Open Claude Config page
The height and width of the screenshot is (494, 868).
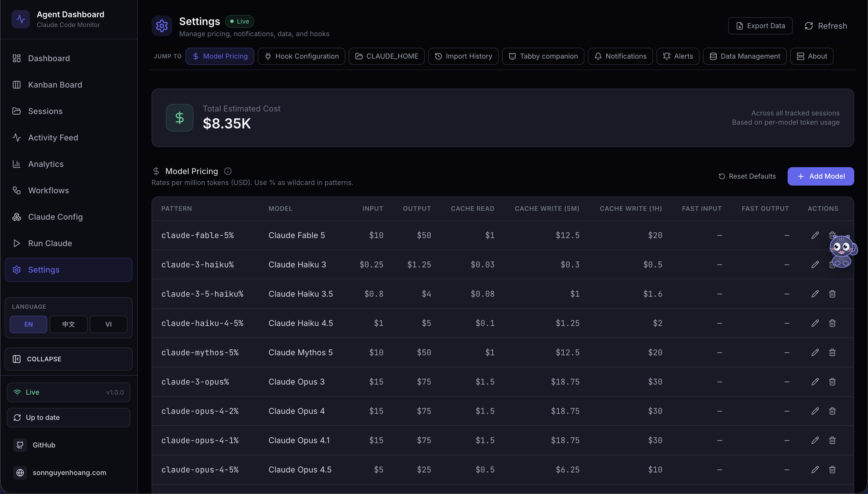pos(69,217)
